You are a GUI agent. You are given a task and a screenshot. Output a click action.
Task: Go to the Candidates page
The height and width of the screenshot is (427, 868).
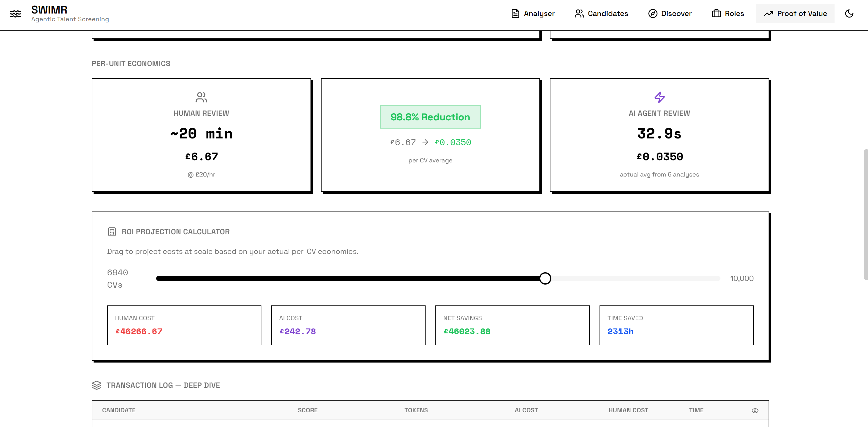point(601,14)
